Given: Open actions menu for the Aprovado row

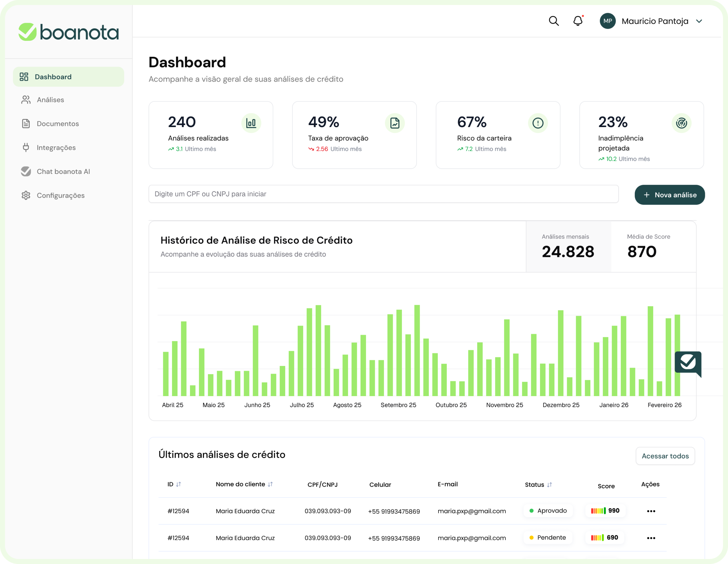Looking at the screenshot, I should 651,511.
